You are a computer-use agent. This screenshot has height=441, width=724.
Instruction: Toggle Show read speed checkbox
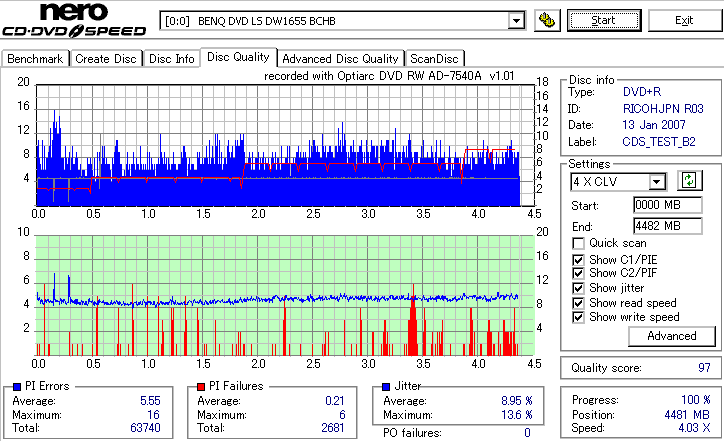click(578, 303)
